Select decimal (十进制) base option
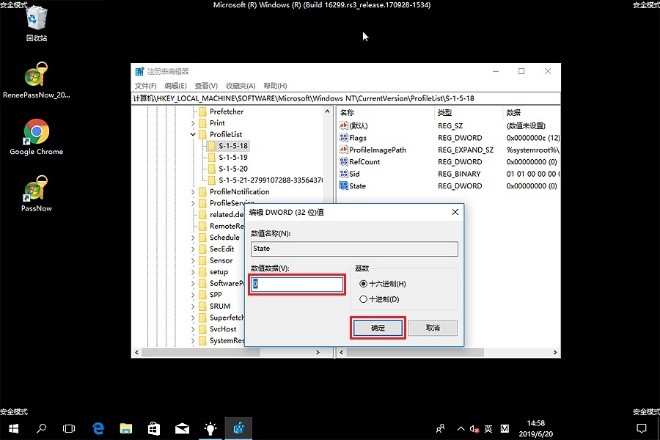Screen dimensions: 660x440 (x=379, y=299)
